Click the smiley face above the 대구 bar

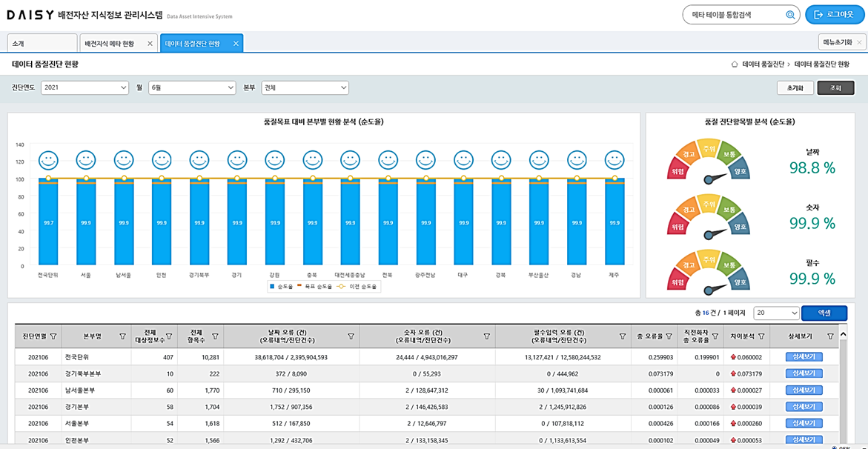464,160
